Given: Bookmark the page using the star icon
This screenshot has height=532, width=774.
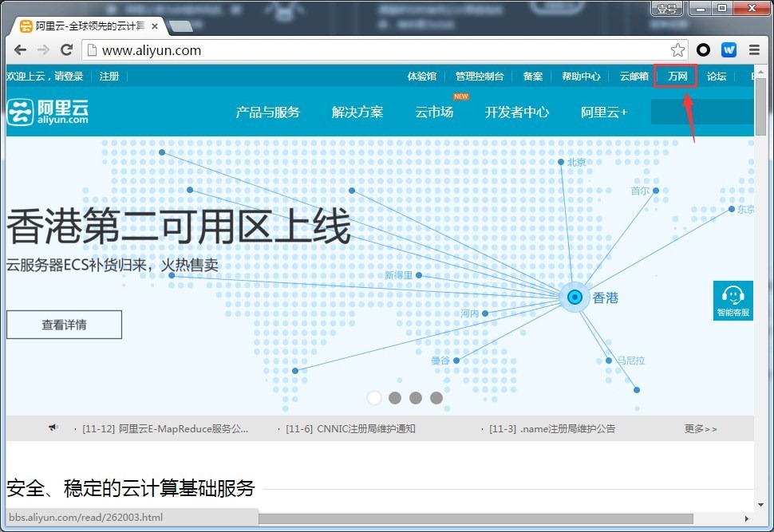Looking at the screenshot, I should [x=677, y=49].
